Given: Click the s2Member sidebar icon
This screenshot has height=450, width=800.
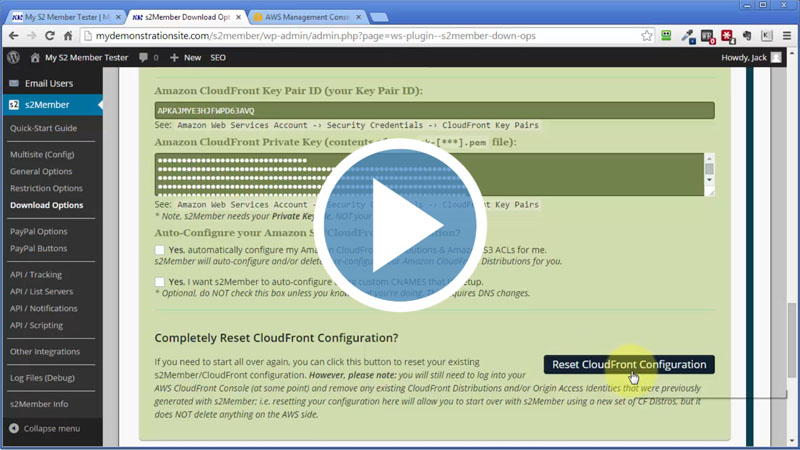Looking at the screenshot, I should pyautogui.click(x=14, y=104).
